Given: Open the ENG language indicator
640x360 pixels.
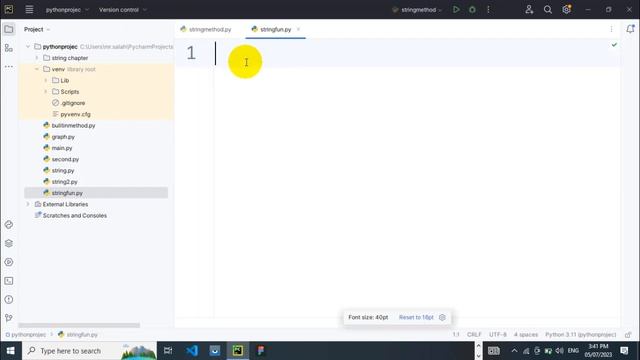Looking at the screenshot, I should coord(573,351).
